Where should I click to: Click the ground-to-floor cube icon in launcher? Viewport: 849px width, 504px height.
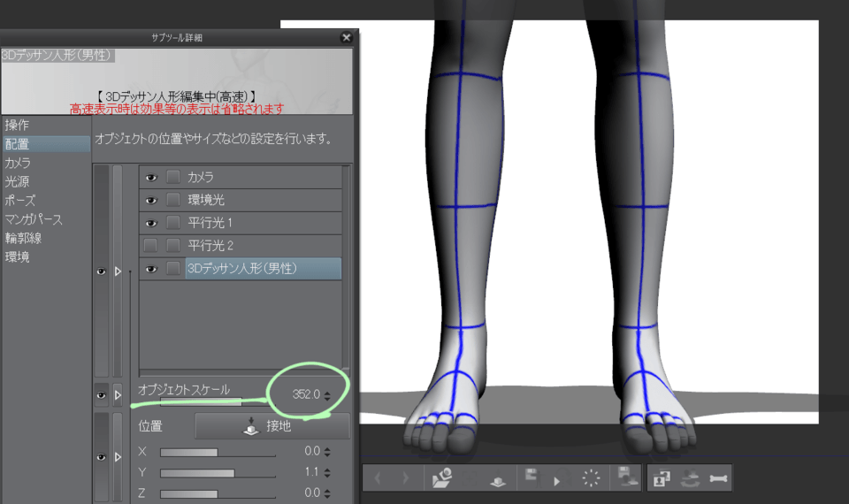tap(498, 480)
